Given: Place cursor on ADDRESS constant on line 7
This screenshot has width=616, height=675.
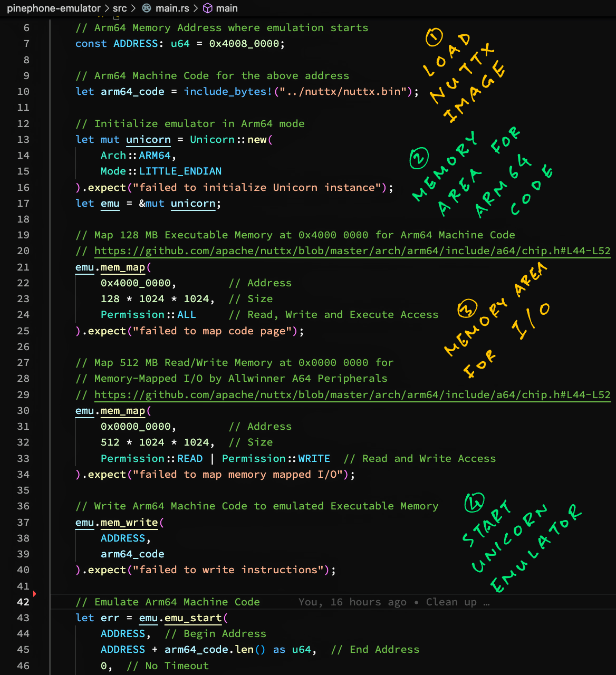Looking at the screenshot, I should (136, 44).
